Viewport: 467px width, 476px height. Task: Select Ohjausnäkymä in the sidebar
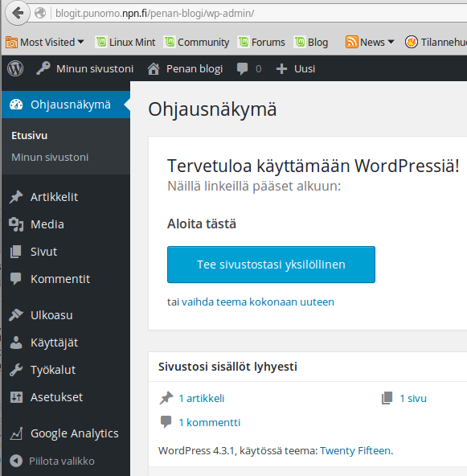(x=66, y=105)
